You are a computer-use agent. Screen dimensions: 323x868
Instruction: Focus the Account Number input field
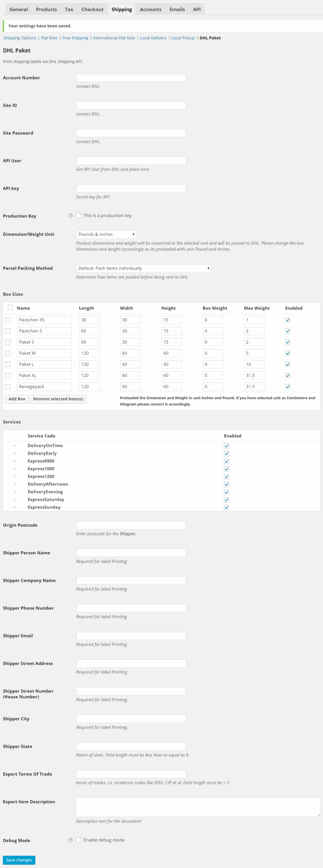click(x=131, y=78)
